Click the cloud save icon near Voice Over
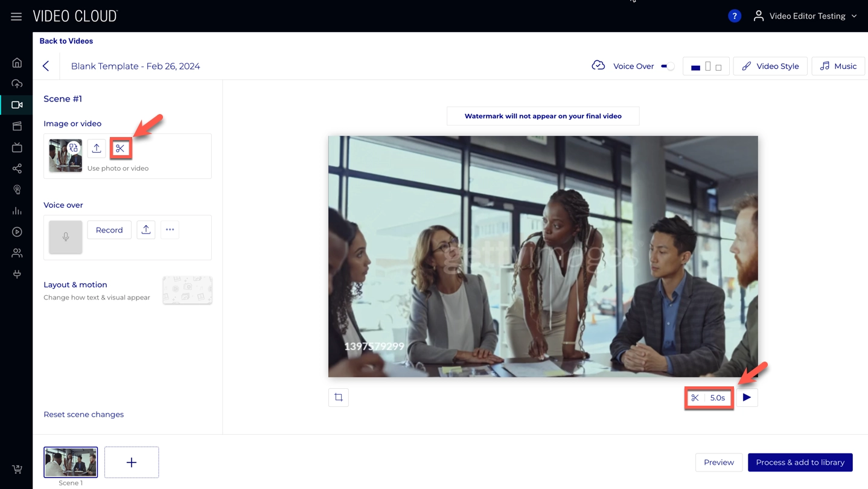 click(x=598, y=66)
